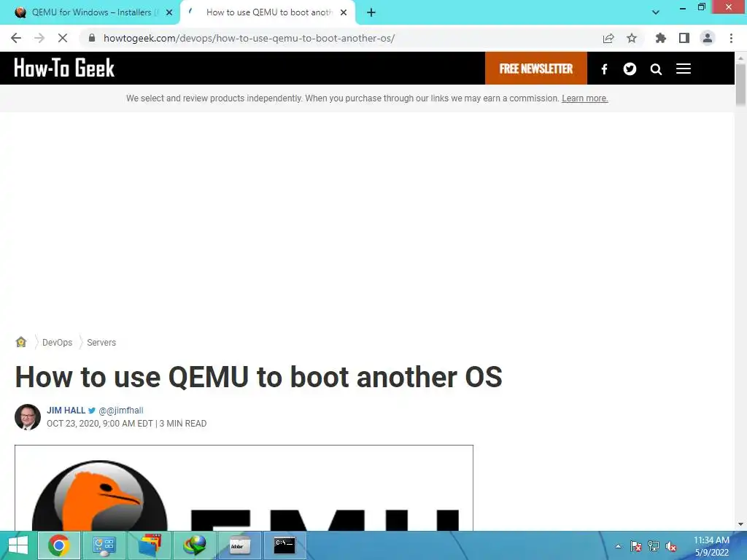Click the home breadcrumb icon
747x560 pixels.
pyautogui.click(x=21, y=342)
